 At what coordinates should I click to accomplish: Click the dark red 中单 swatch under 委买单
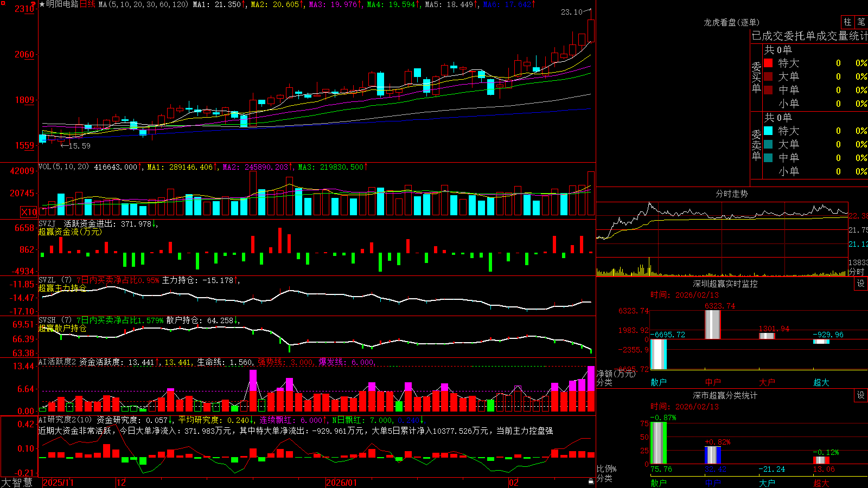768,90
